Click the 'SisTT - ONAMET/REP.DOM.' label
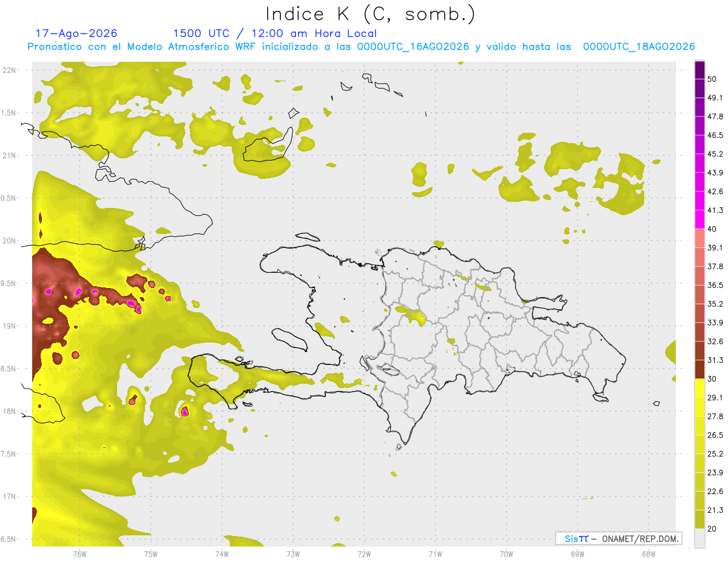 click(x=619, y=538)
